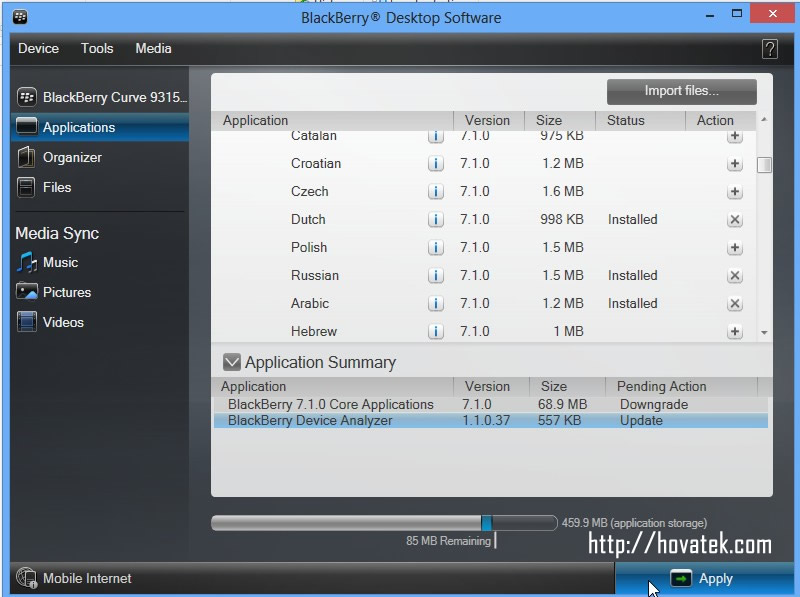
Task: Show info for Dutch language
Action: tap(435, 220)
